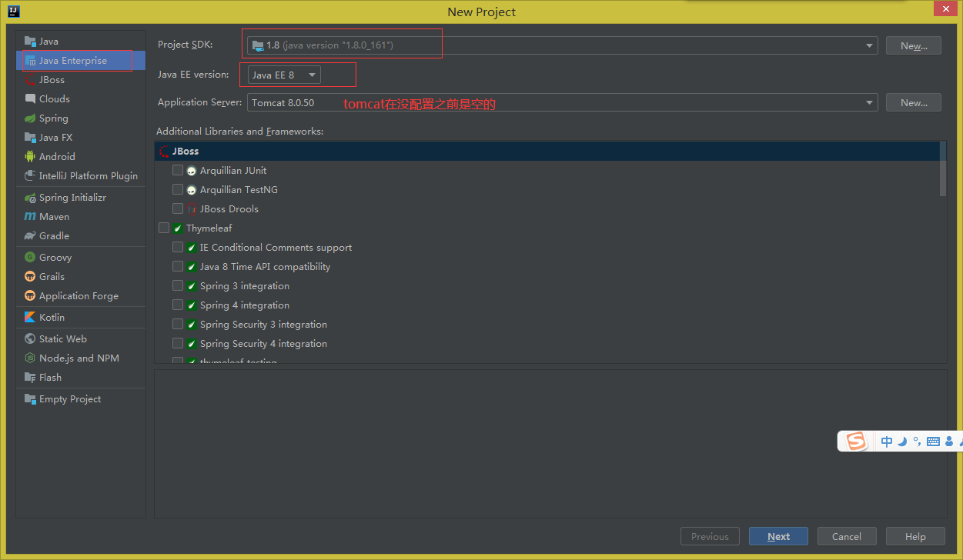Viewport: 963px width, 560px height.
Task: Select the 'Thymeleaf' row label
Action: point(209,228)
